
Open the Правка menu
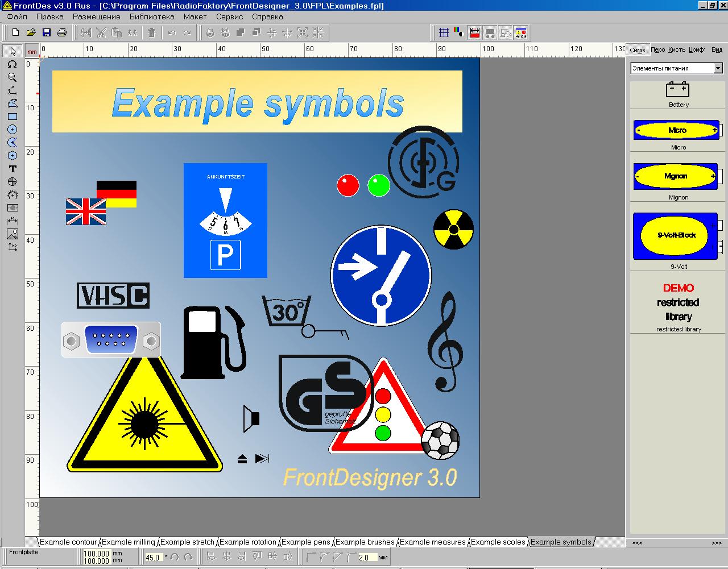click(x=50, y=16)
